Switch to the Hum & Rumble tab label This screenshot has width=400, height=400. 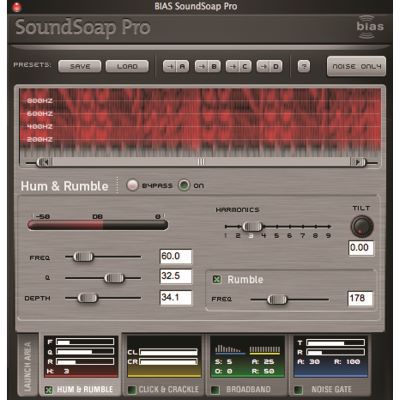coord(85,389)
